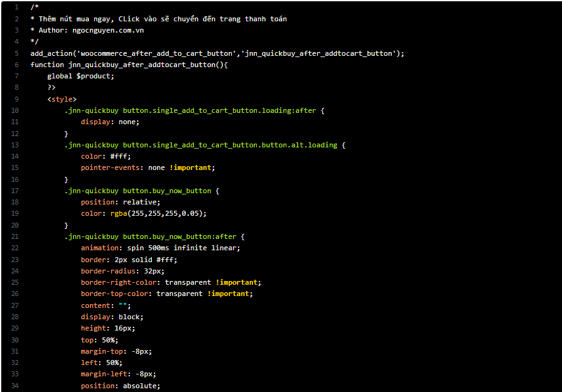The image size is (562, 392).
Task: Click the PHP closing tag '?>' on line 8
Action: click(51, 87)
